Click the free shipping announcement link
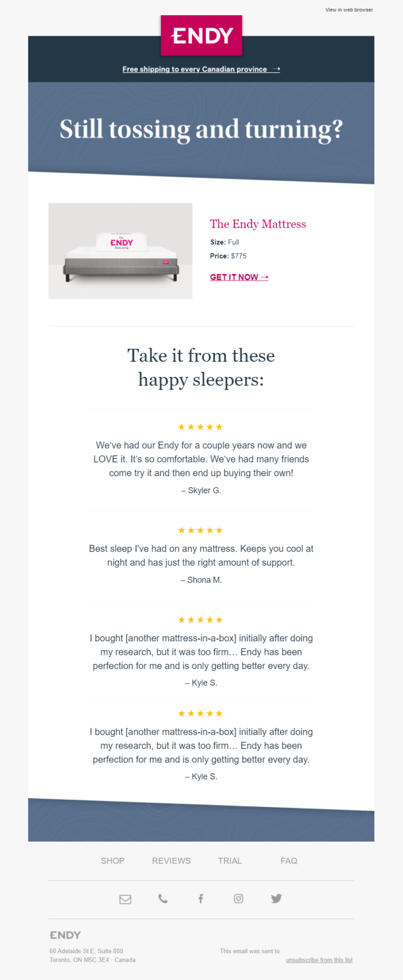 [201, 69]
